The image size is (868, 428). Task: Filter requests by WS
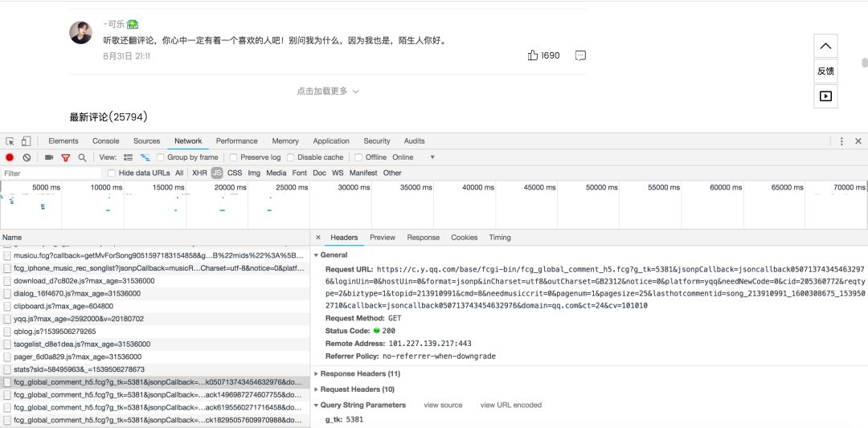pos(338,173)
